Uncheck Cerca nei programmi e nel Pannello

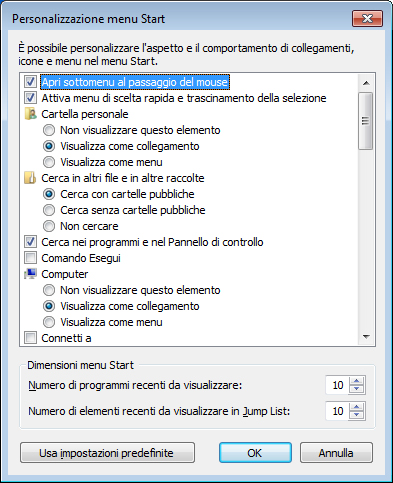point(30,242)
